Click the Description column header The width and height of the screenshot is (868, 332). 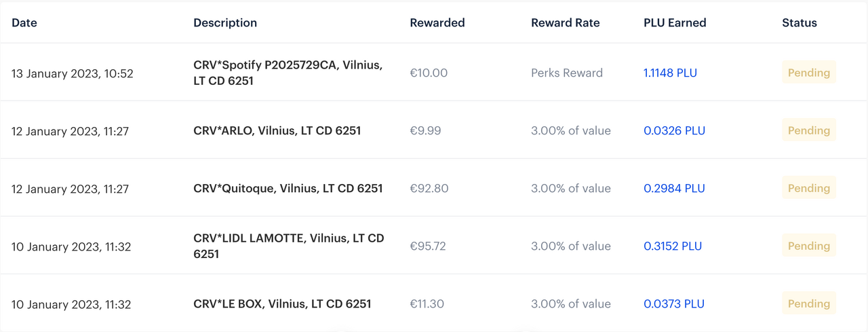[x=225, y=22]
